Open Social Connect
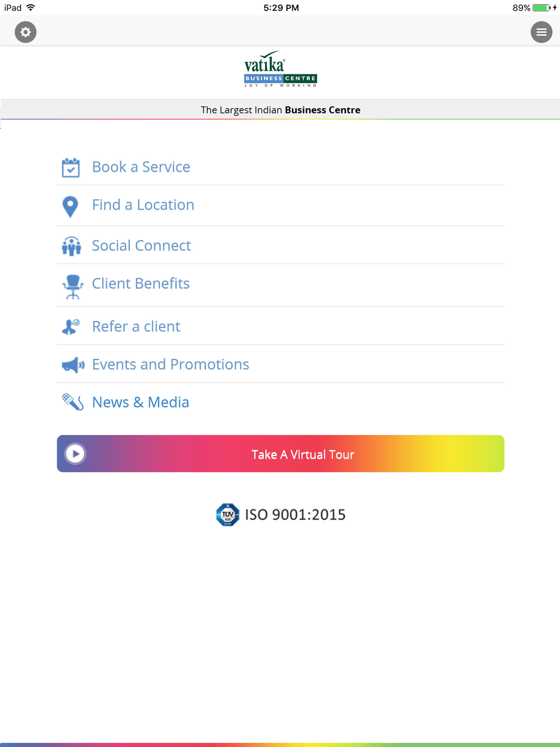Image resolution: width=560 pixels, height=747 pixels. click(280, 245)
